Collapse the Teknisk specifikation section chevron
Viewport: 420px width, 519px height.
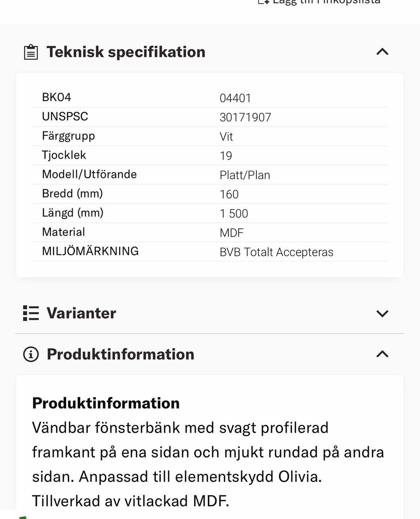pyautogui.click(x=382, y=52)
